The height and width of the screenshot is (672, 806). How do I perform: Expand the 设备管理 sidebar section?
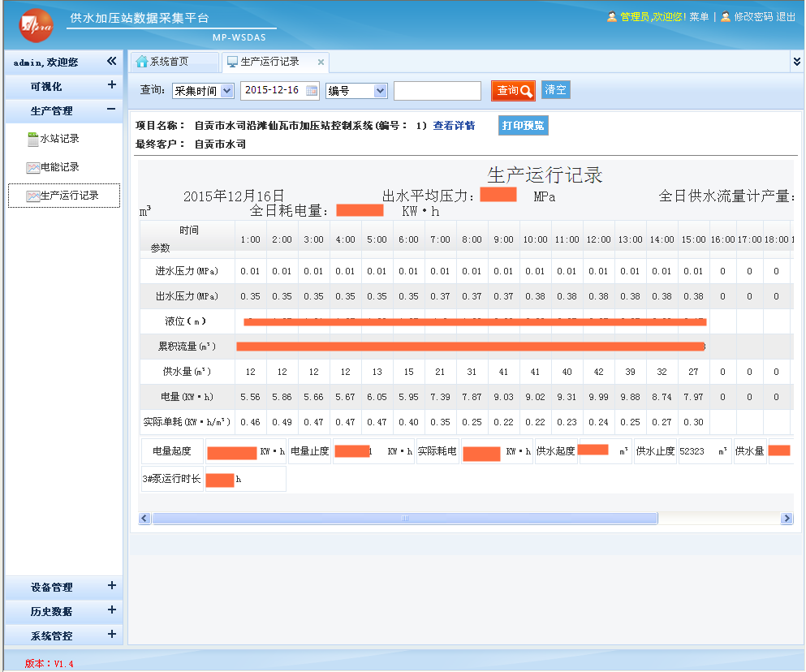pos(111,586)
